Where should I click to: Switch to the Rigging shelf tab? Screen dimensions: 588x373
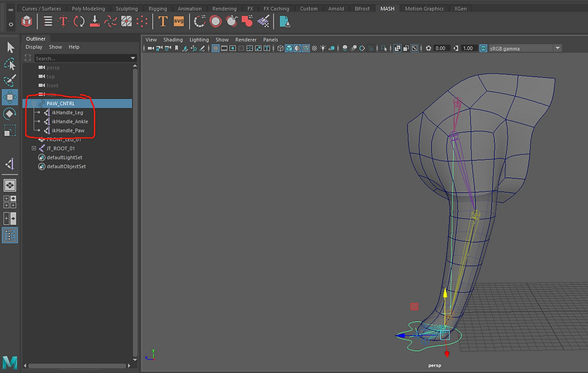pos(158,9)
